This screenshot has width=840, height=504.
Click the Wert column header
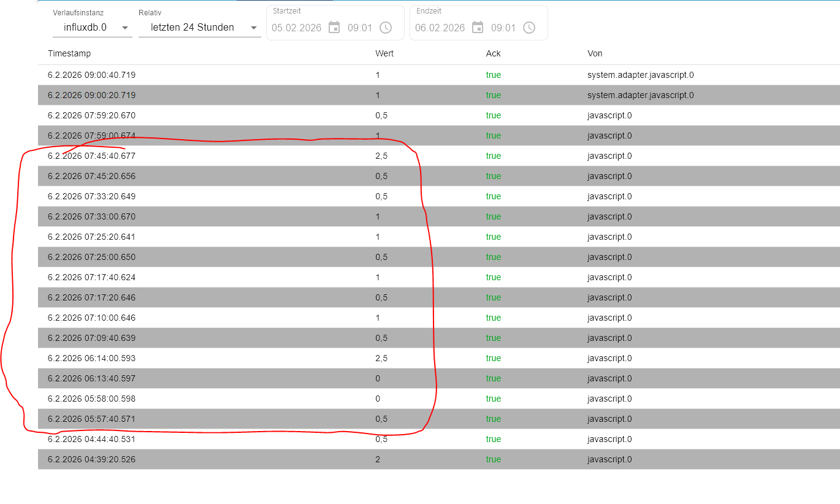384,53
